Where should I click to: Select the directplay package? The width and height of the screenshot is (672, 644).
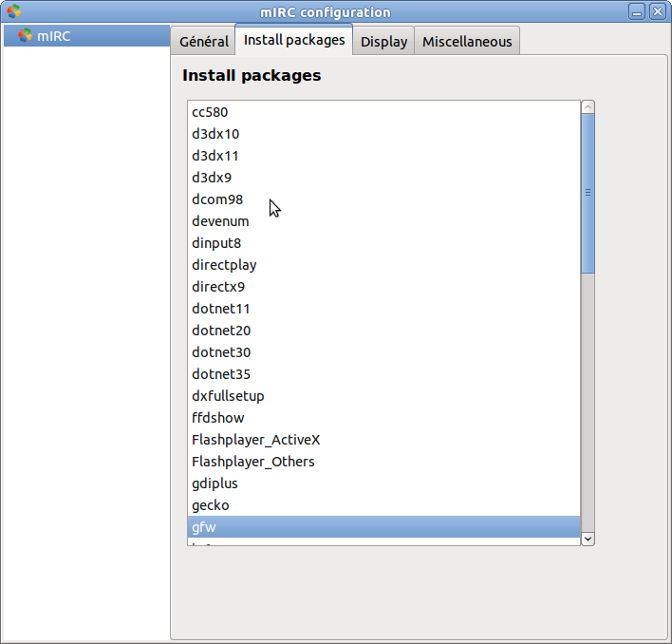383,265
